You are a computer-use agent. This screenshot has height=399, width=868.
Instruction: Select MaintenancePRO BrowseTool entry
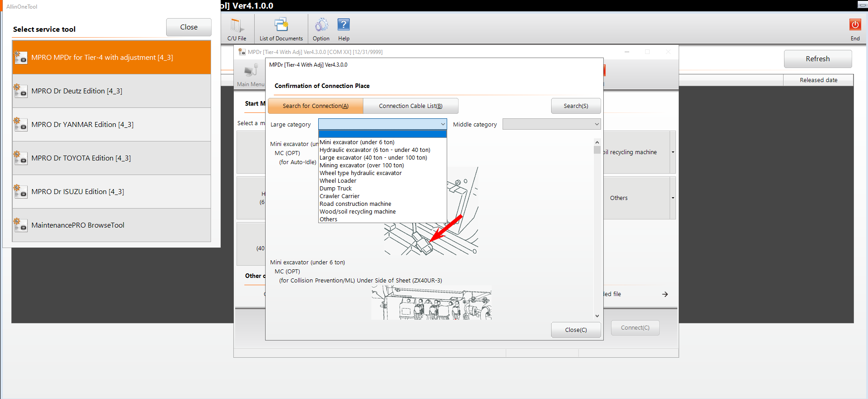112,225
